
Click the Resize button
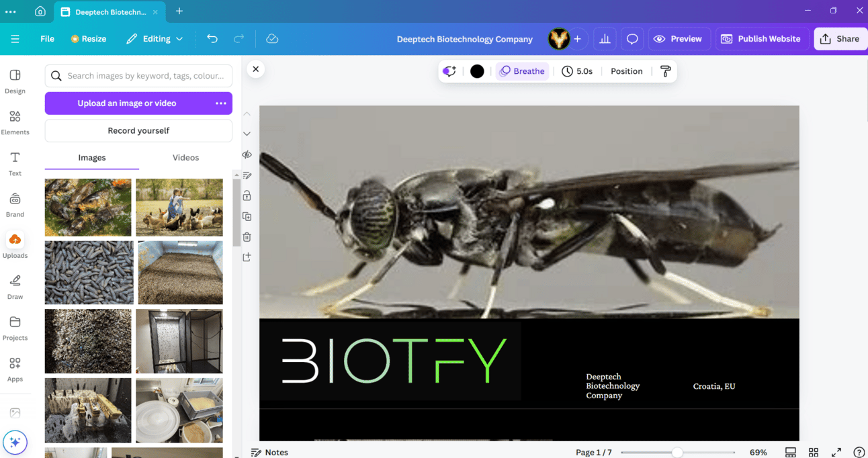89,39
